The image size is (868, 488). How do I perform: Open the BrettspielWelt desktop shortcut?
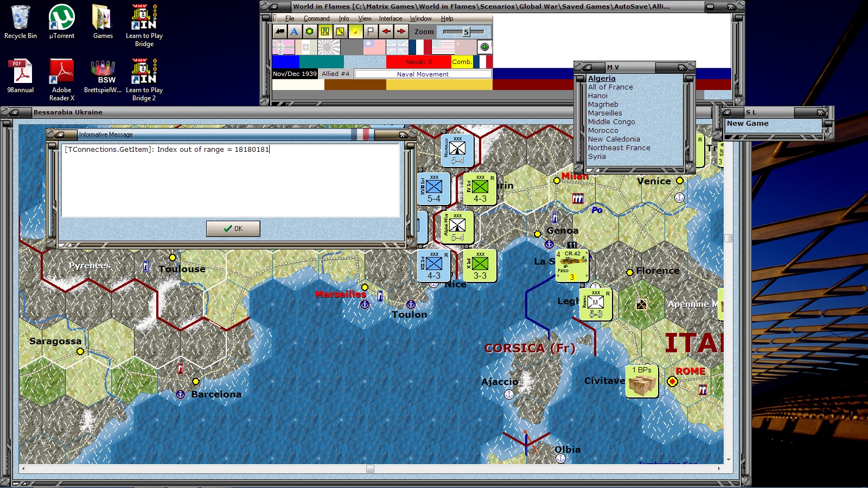(103, 76)
